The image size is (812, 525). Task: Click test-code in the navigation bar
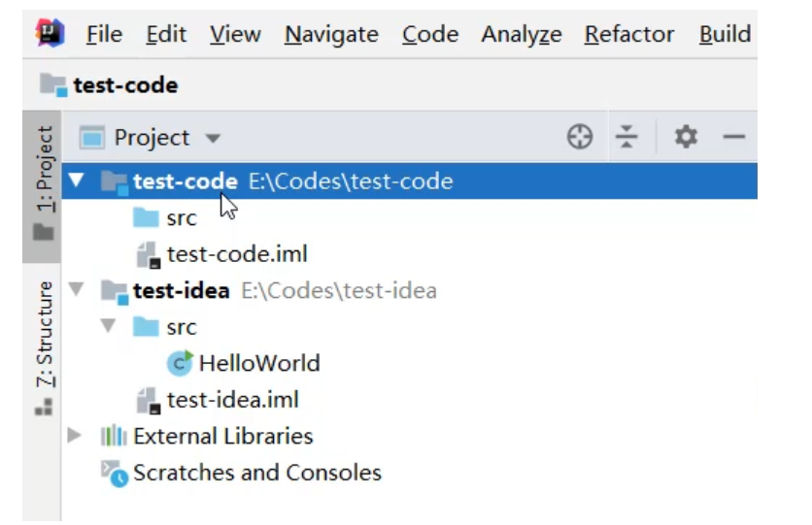124,85
